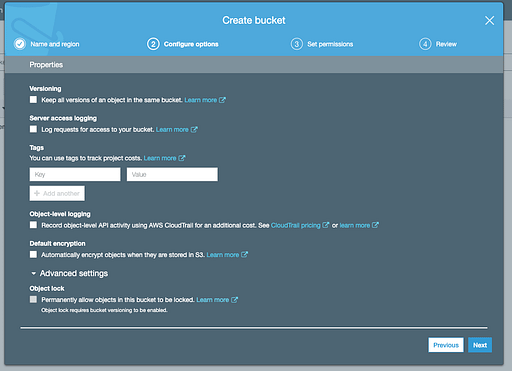Viewport: 512px width, 371px height.
Task: Click the Next button
Action: tap(480, 345)
